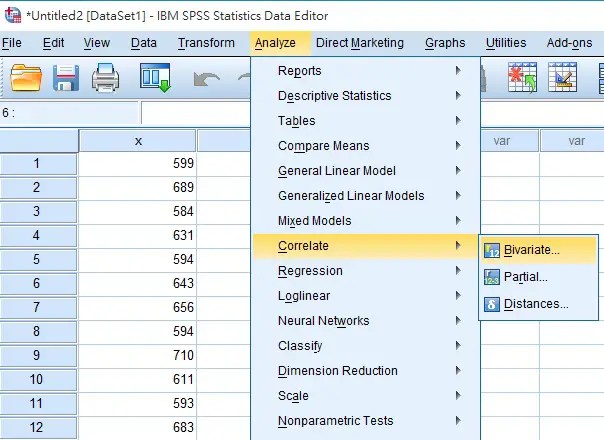Select row header 6
This screenshot has width=604, height=440.
[x=37, y=284]
